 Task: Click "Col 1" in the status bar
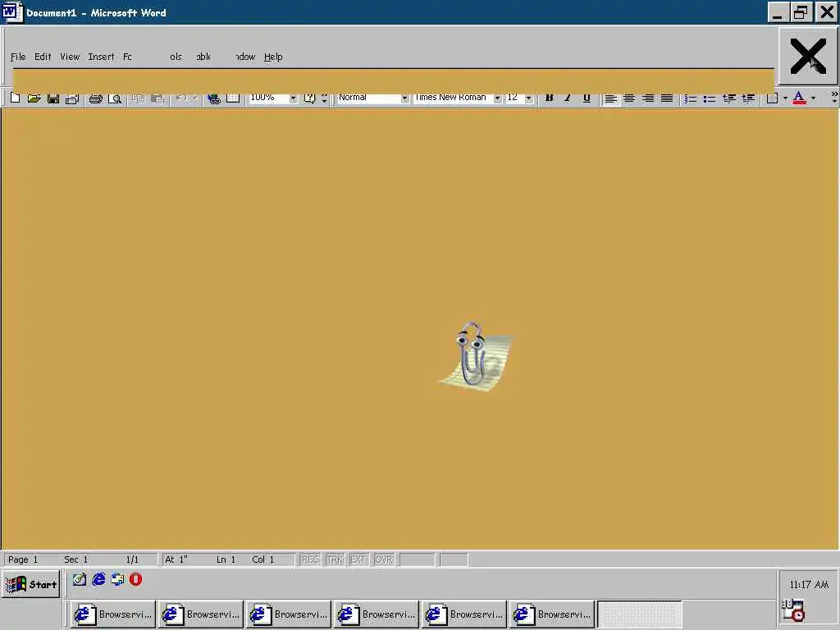point(262,559)
